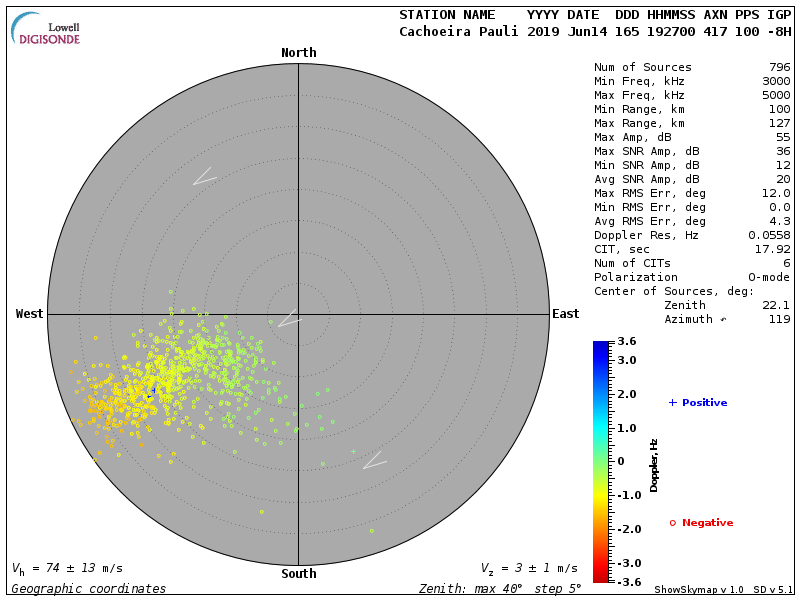This screenshot has width=800, height=600.
Task: Select the white arrow near skymap center
Action: coord(288,319)
